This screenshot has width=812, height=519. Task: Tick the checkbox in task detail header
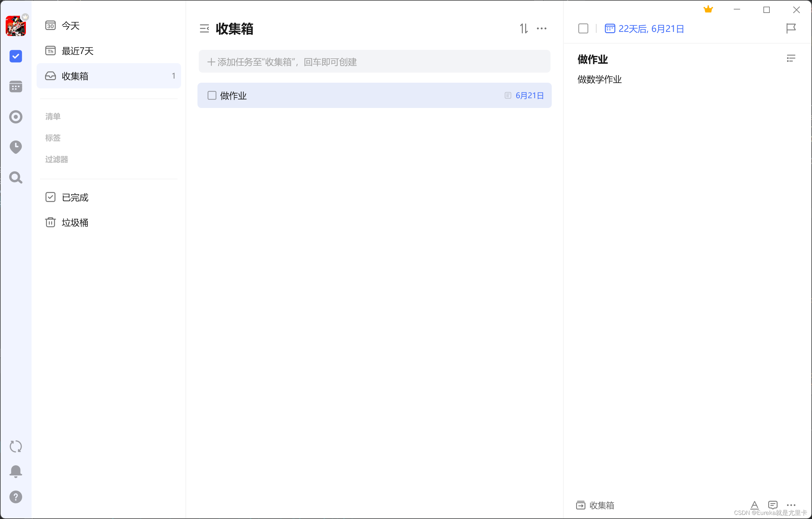click(x=583, y=29)
